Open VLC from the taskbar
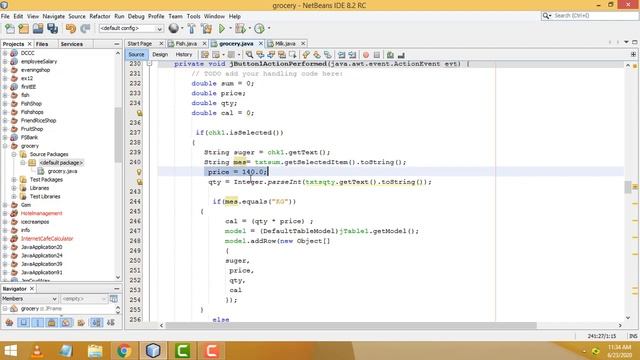640x360 pixels. (37, 351)
